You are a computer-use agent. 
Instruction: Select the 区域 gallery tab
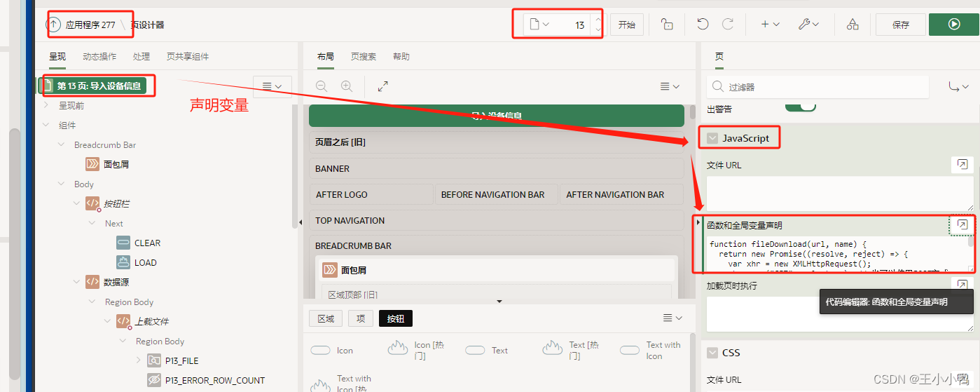coord(326,318)
